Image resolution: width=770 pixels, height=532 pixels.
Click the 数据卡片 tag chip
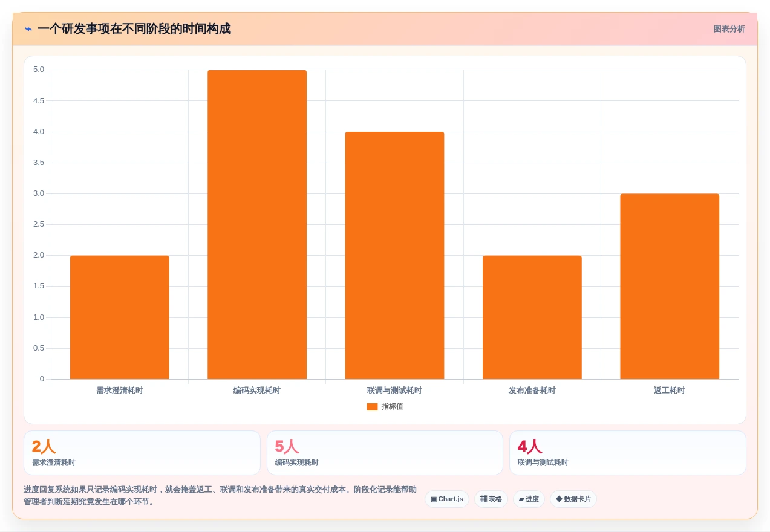pos(573,499)
